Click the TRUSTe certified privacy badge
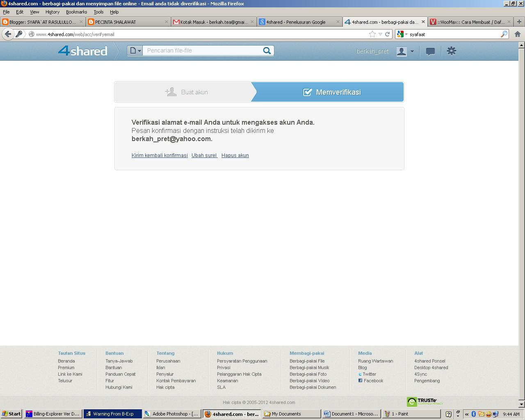The width and height of the screenshot is (525, 420). pos(425,402)
